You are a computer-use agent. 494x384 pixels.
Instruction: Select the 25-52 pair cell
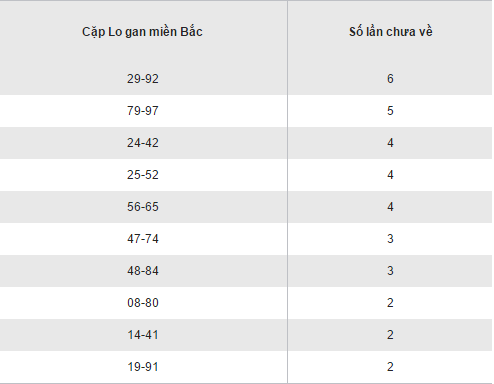[x=143, y=175]
